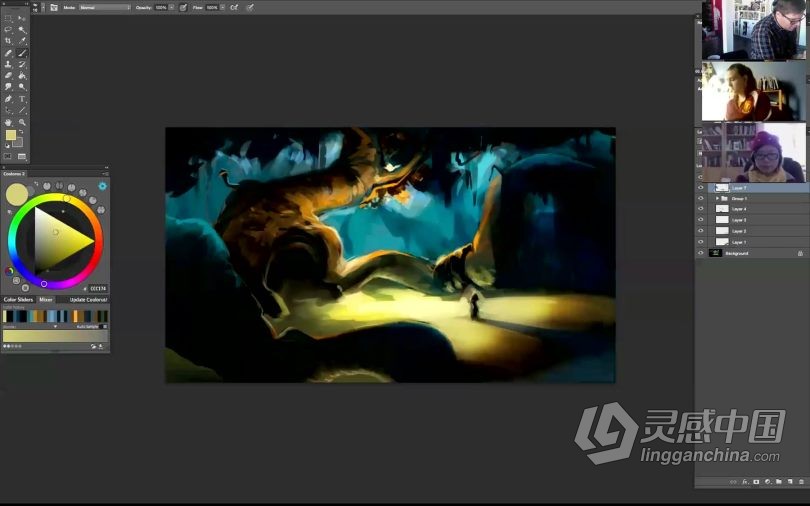The image size is (810, 506).
Task: Open the mixer mode dropdown arrow
Action: [x=55, y=326]
